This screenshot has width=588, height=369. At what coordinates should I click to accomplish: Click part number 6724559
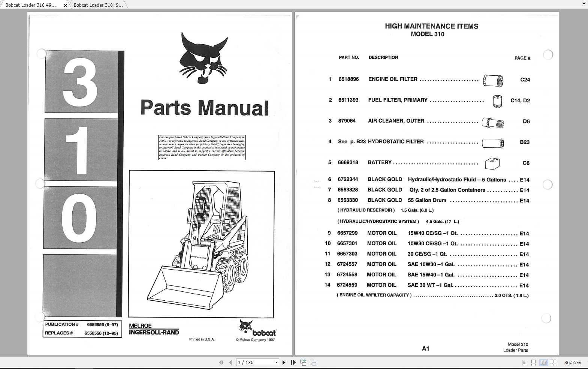tap(347, 285)
